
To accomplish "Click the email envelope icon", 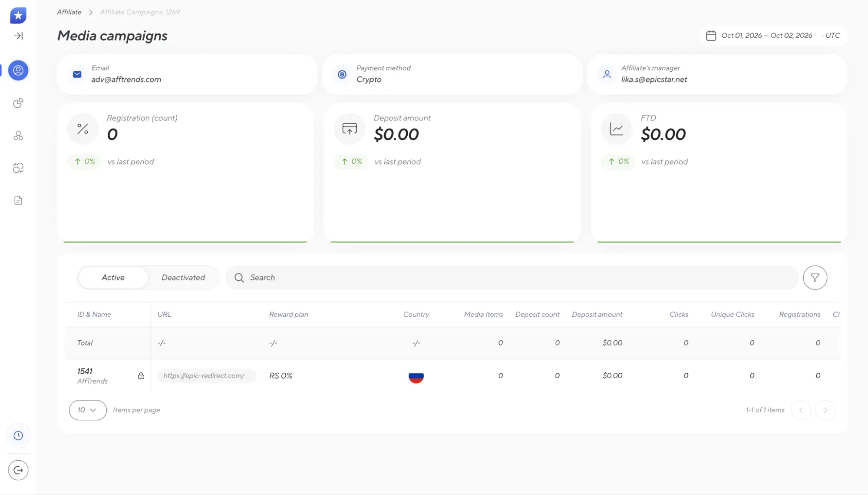I will pos(77,74).
